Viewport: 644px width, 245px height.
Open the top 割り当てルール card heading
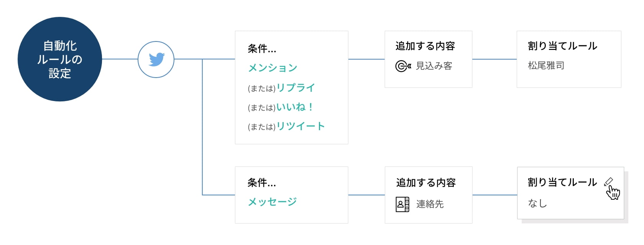[x=562, y=46]
